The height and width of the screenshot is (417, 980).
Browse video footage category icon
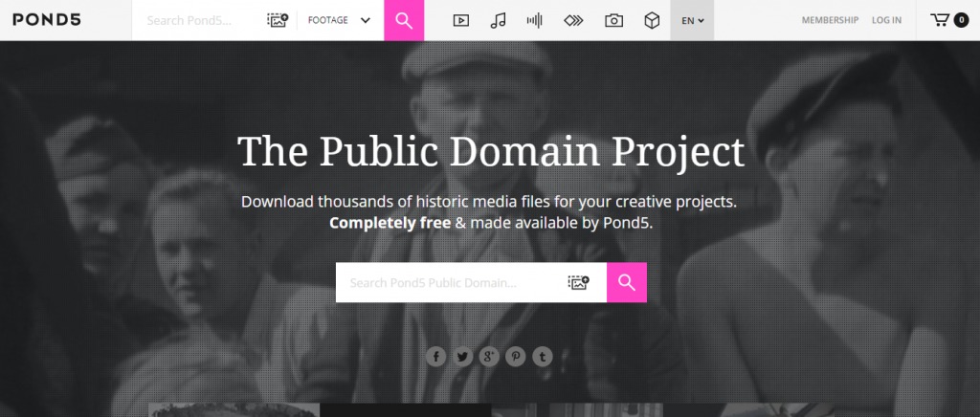(460, 20)
